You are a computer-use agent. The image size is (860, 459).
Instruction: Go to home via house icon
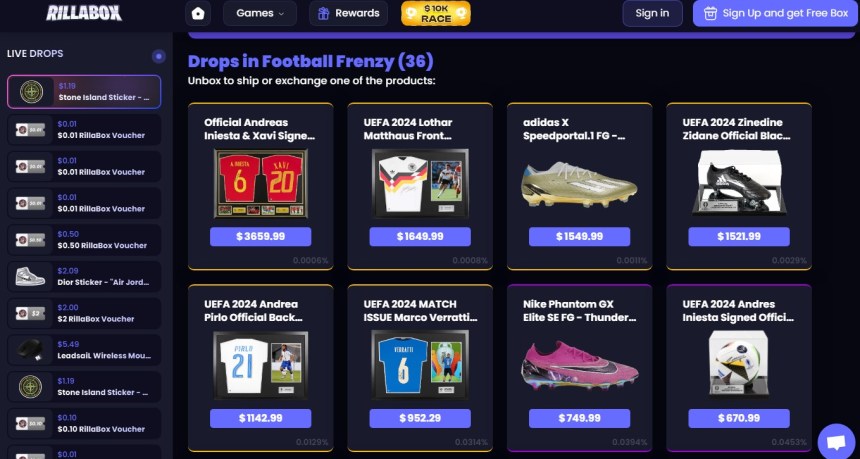point(198,14)
